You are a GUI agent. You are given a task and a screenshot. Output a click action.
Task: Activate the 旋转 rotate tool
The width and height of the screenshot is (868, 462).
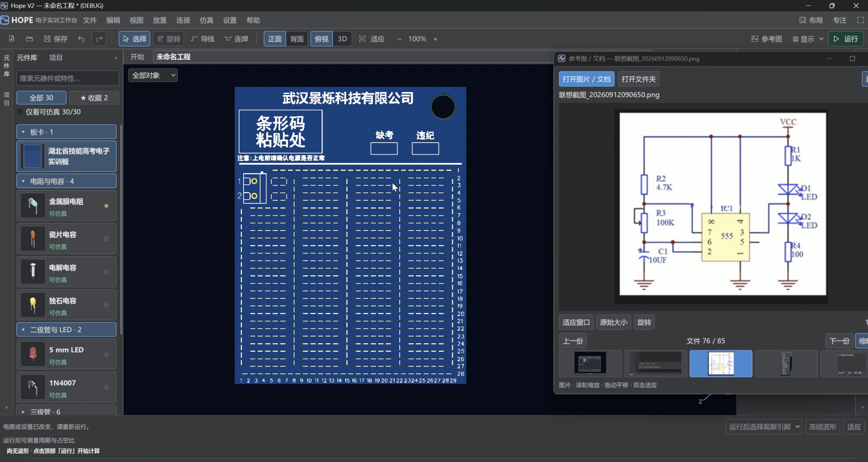tap(169, 39)
